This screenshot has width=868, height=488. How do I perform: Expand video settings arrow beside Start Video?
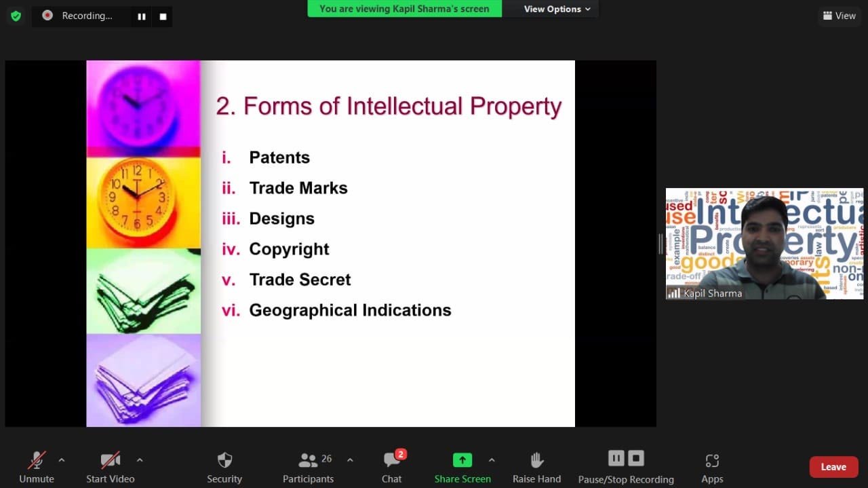coord(140,460)
